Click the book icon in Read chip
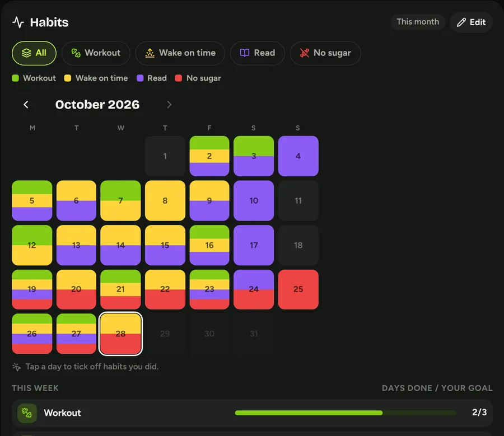This screenshot has width=504, height=436. pos(245,53)
